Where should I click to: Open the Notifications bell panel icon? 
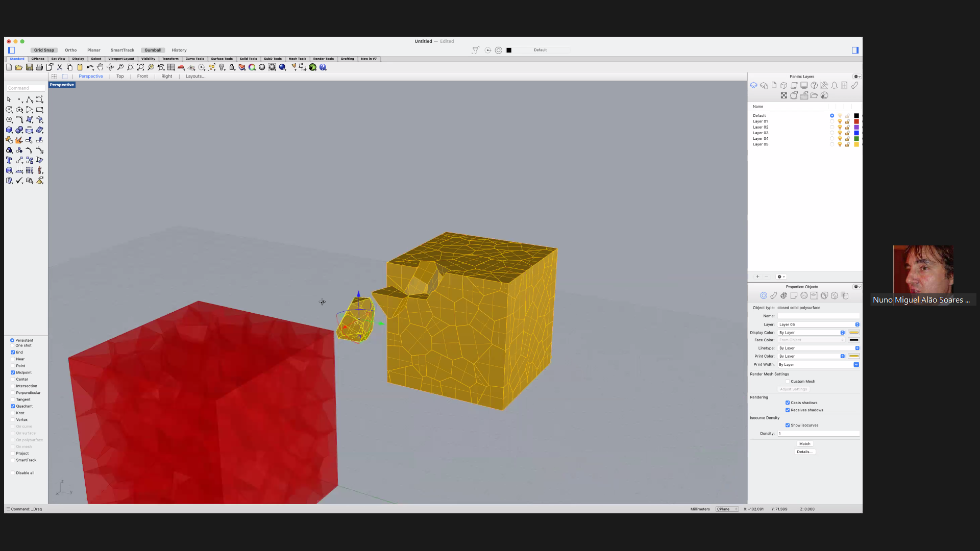(x=834, y=86)
